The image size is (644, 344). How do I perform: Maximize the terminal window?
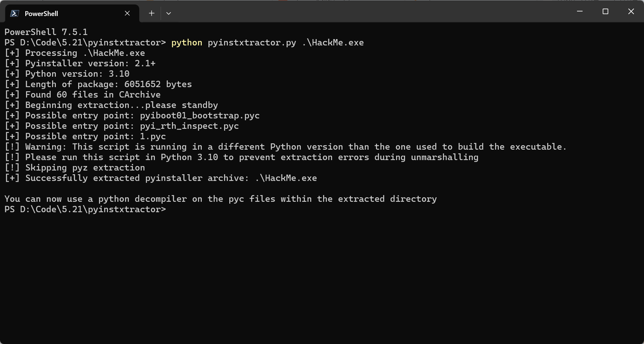(x=605, y=12)
